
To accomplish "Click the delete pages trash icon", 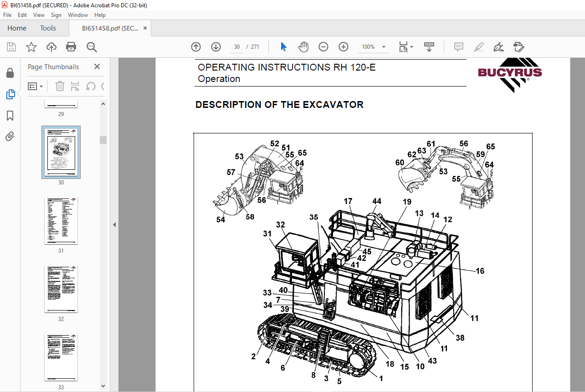I will [x=60, y=86].
